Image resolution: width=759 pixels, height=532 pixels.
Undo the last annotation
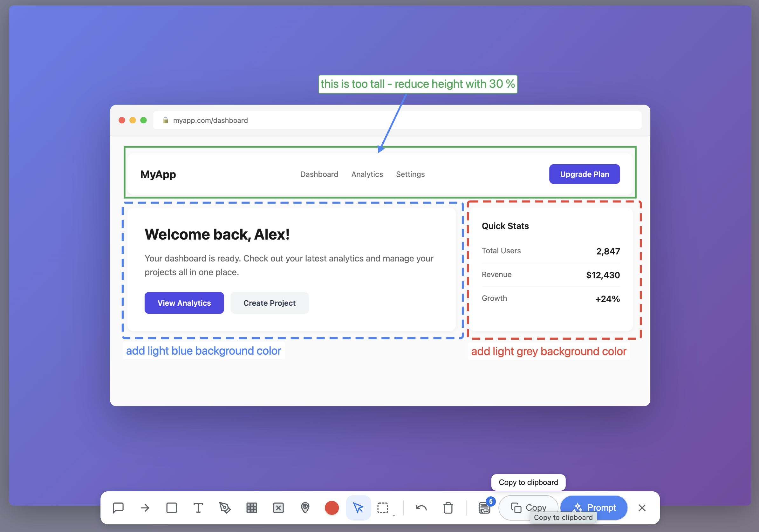[x=421, y=508]
